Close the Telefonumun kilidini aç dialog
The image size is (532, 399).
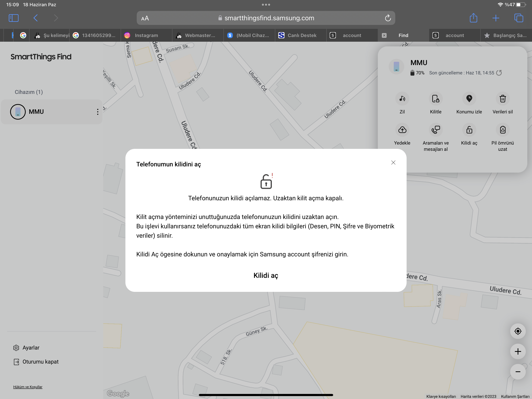pyautogui.click(x=393, y=163)
